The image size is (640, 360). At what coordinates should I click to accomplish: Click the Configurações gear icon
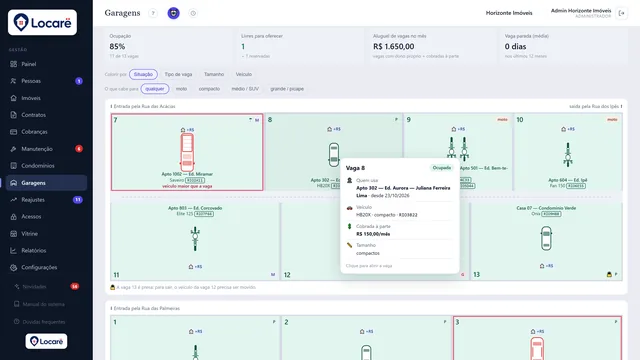tap(13, 267)
